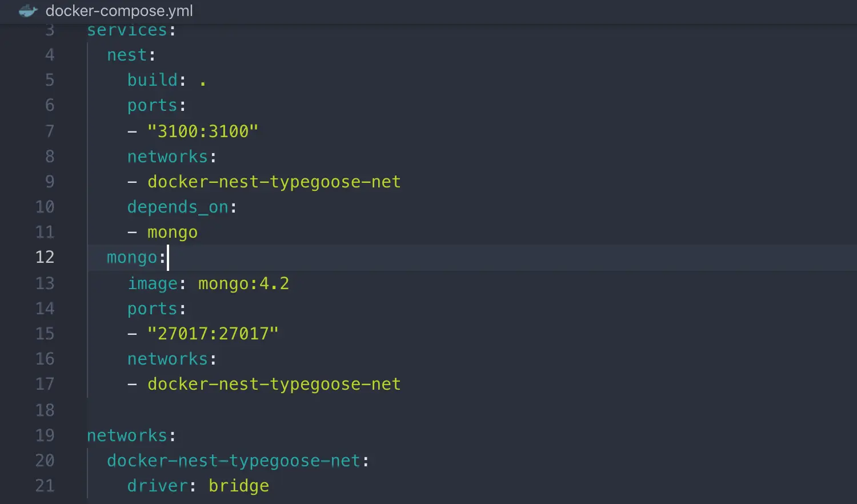
Task: Click the "bridge" driver value
Action: (x=239, y=486)
